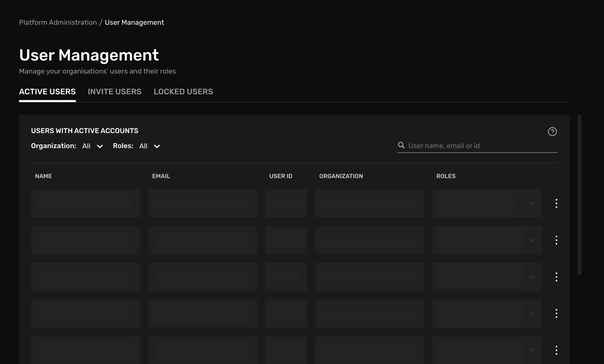
Task: Click the search magnifier icon
Action: [x=401, y=145]
